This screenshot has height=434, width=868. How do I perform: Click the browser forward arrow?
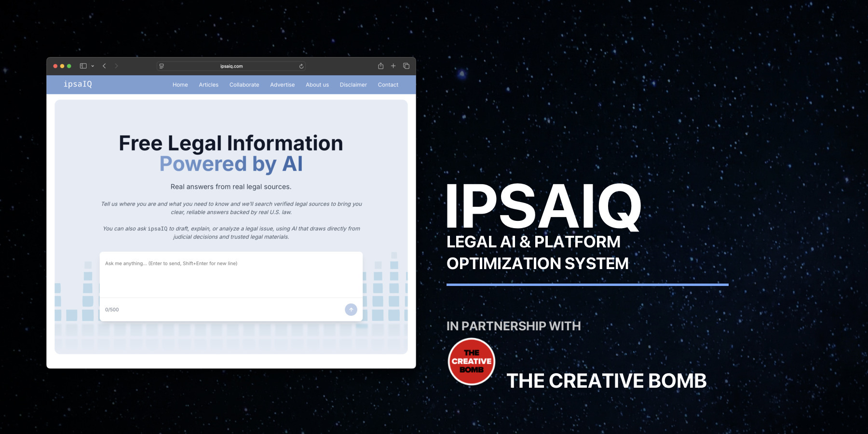[116, 66]
